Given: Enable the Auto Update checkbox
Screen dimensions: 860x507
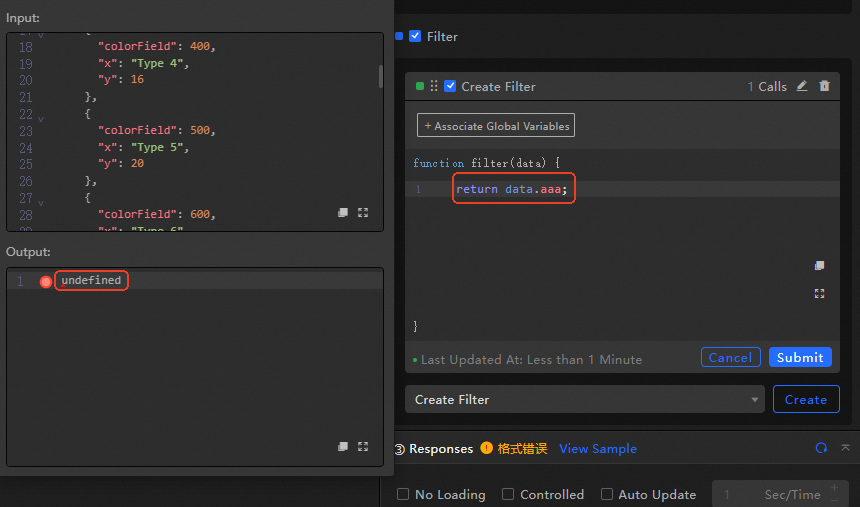Looking at the screenshot, I should (x=607, y=494).
